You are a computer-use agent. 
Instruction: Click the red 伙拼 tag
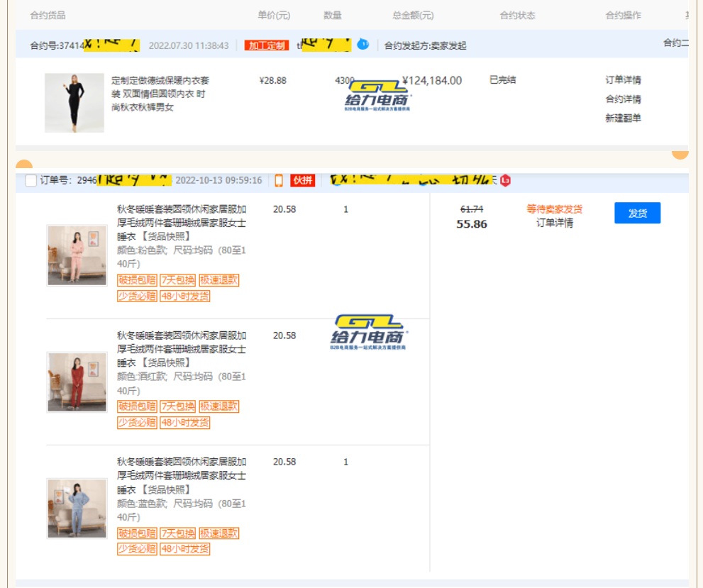[302, 180]
